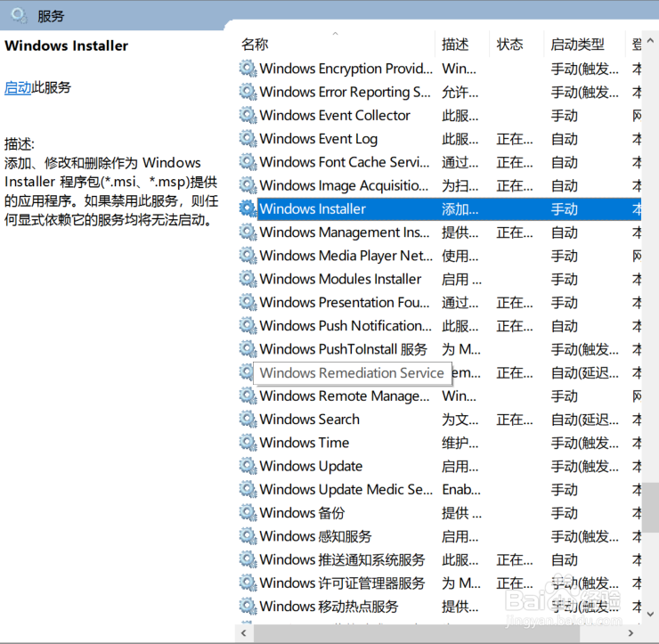Image resolution: width=659 pixels, height=644 pixels.
Task: Click vertical scrollbar down arrow
Action: click(x=650, y=614)
